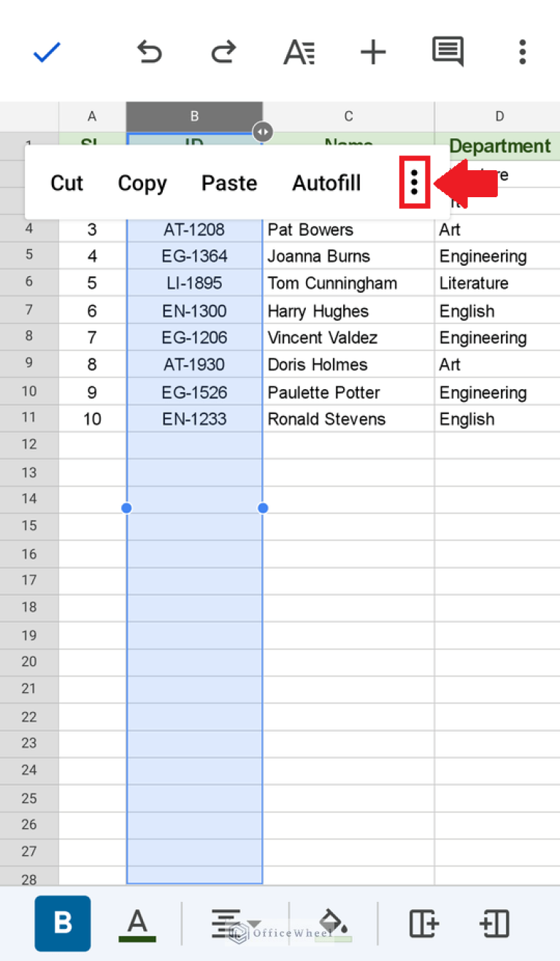The image size is (560, 961).
Task: Open text color underline A option
Action: 137,924
